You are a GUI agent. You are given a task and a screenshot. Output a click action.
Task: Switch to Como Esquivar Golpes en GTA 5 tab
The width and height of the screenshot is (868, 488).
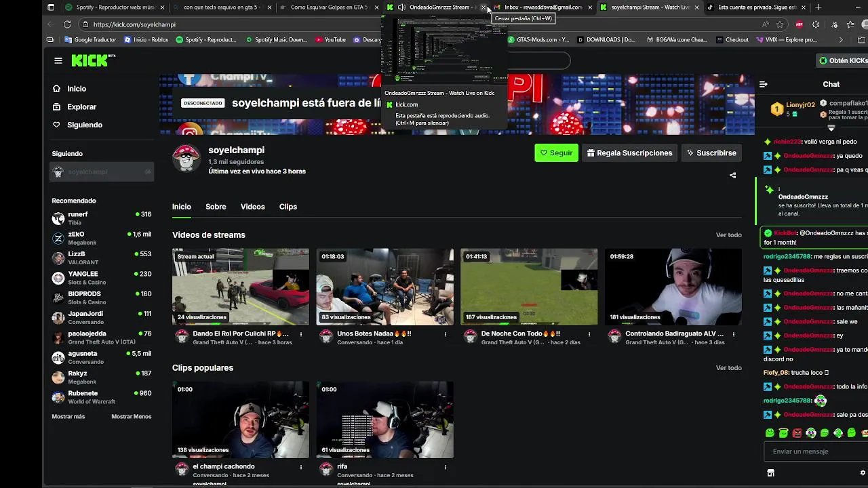pos(328,7)
